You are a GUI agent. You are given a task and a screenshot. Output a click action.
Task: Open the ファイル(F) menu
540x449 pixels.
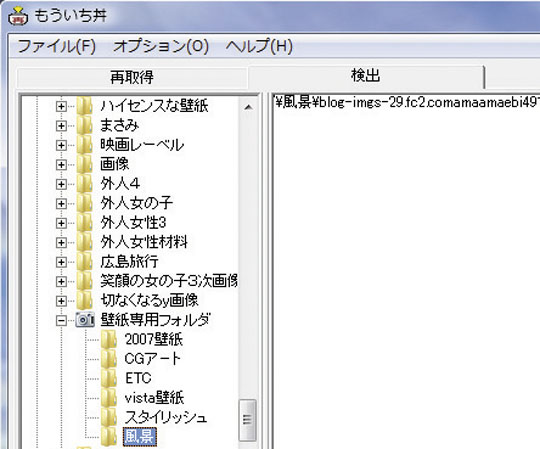(56, 46)
